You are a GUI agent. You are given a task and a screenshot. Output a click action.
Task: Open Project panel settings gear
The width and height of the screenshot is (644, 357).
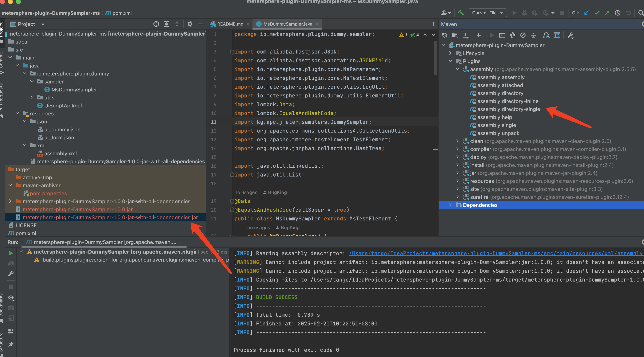click(x=190, y=24)
